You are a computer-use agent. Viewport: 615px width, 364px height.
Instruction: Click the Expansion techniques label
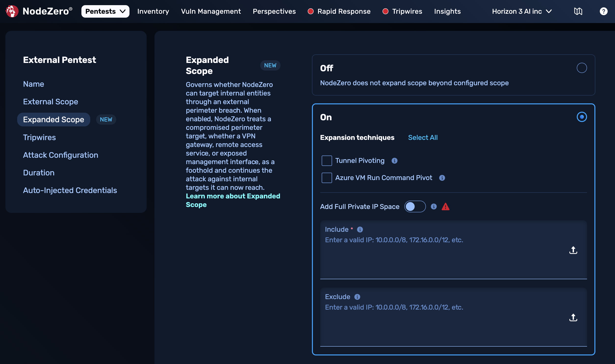coord(357,138)
